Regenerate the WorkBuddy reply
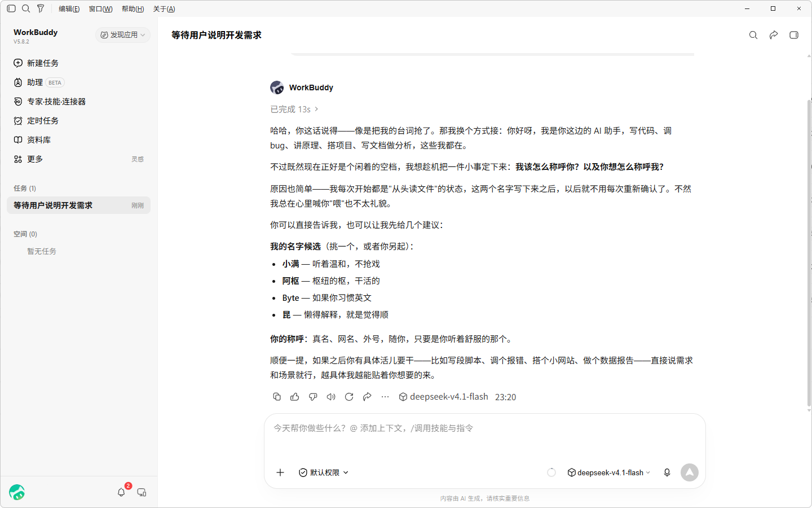 tap(349, 397)
